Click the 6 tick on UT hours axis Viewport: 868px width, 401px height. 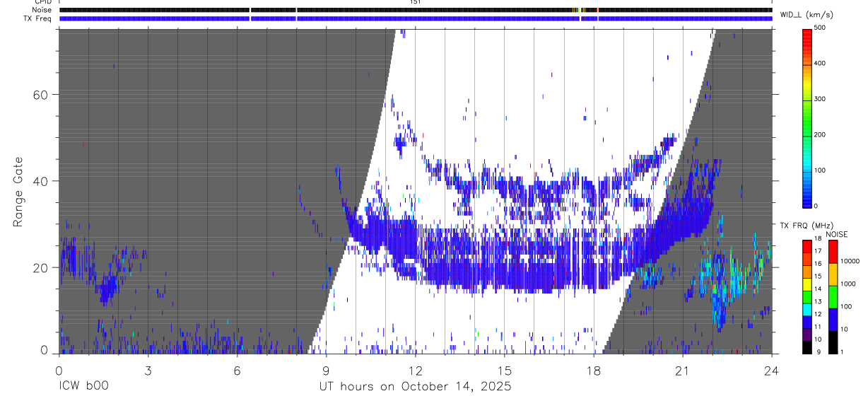[x=237, y=370]
